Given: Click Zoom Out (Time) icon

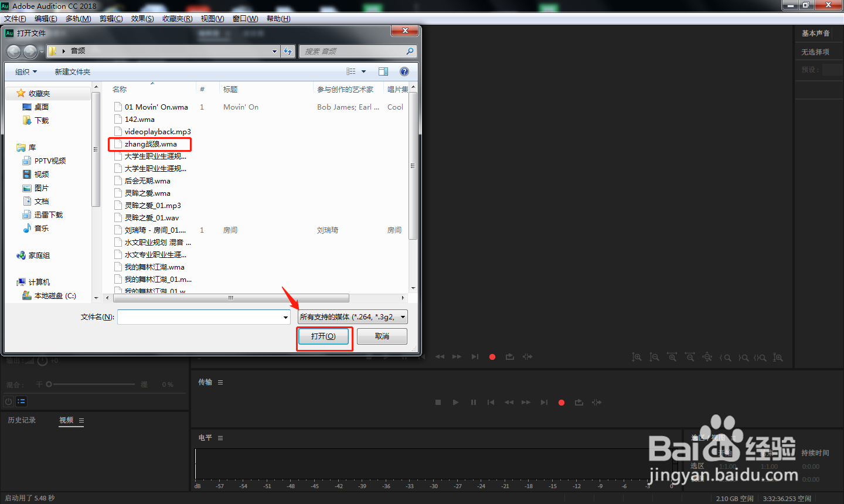Looking at the screenshot, I should [690, 357].
